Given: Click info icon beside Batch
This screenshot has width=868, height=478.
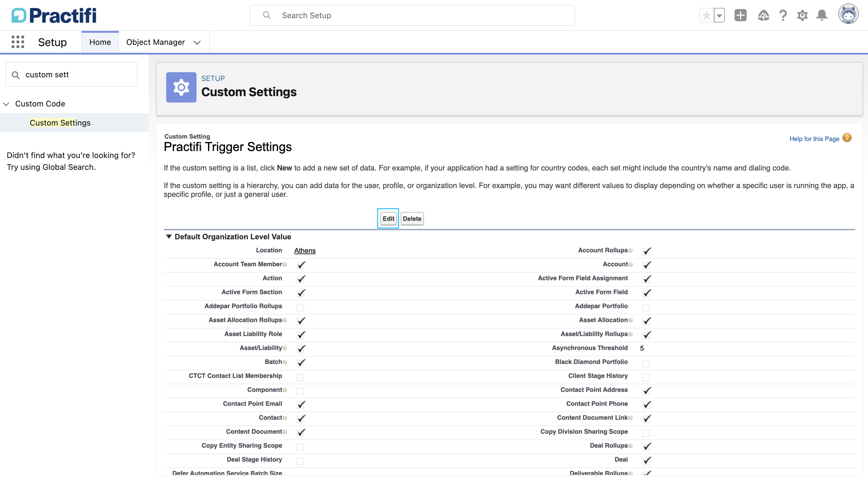Looking at the screenshot, I should [x=285, y=362].
